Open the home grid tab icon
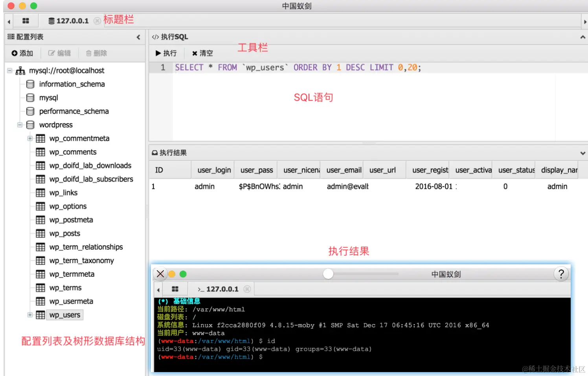Screen dimensions: 588x376 [26, 21]
